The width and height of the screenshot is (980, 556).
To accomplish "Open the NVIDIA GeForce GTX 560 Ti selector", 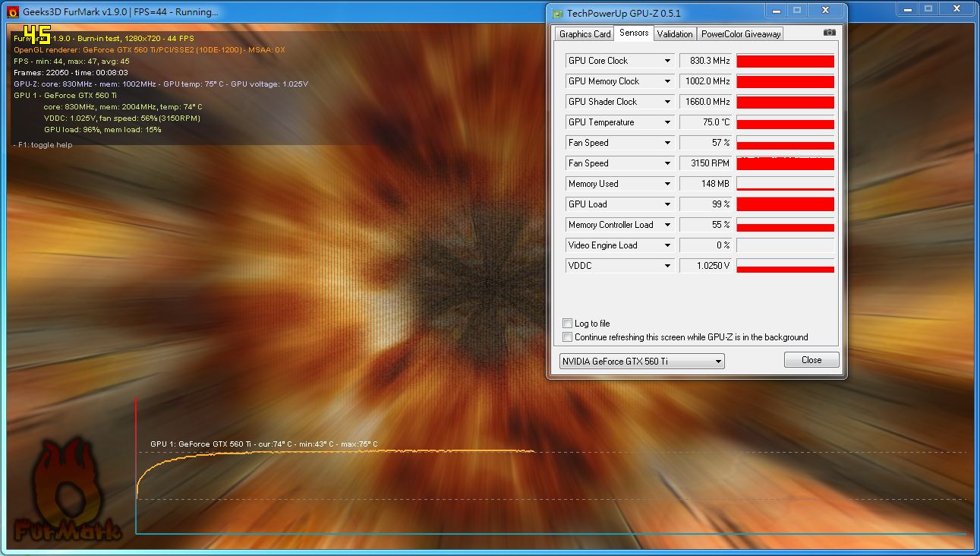I will click(641, 362).
